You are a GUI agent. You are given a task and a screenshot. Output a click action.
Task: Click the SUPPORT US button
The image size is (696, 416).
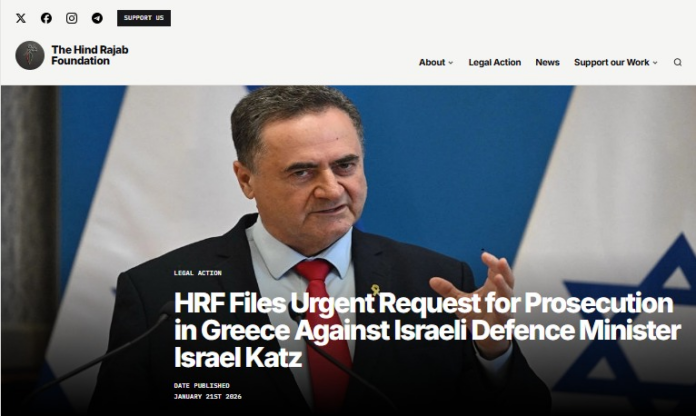click(x=144, y=18)
